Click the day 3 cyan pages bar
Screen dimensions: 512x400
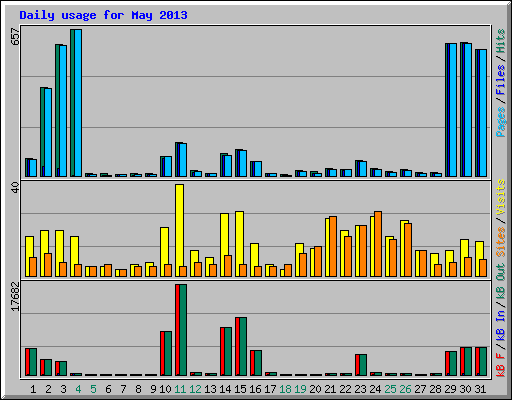tap(63, 111)
